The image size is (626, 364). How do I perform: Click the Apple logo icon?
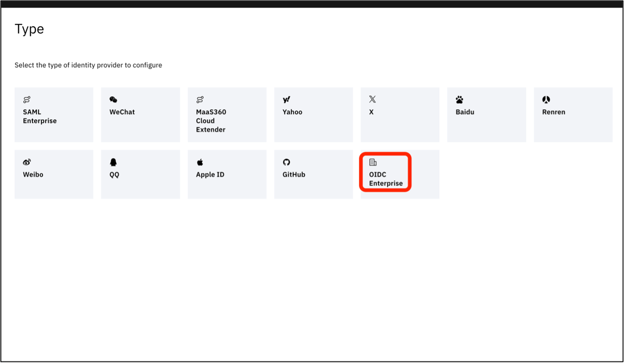click(x=200, y=162)
